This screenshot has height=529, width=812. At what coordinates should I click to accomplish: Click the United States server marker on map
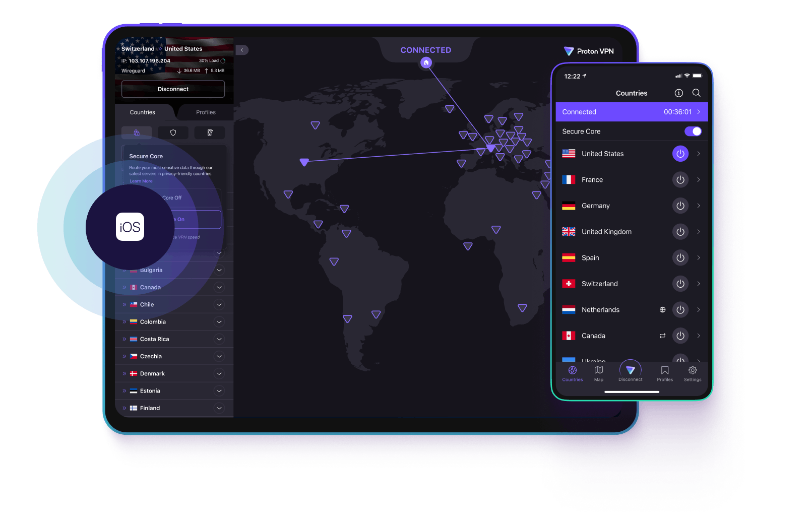(304, 162)
